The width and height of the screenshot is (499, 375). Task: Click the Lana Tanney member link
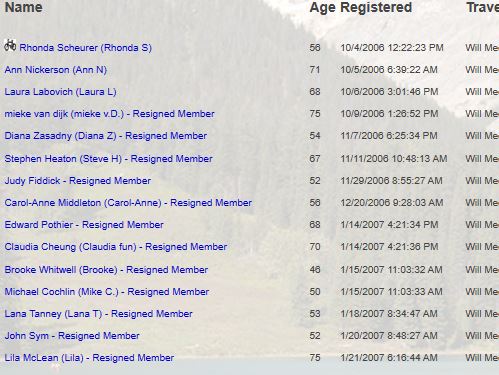point(99,314)
